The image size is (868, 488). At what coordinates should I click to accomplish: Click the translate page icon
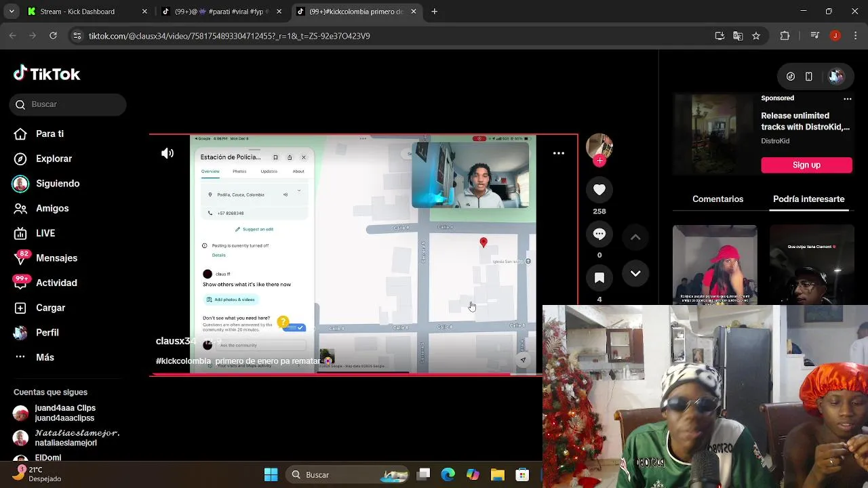tap(738, 36)
